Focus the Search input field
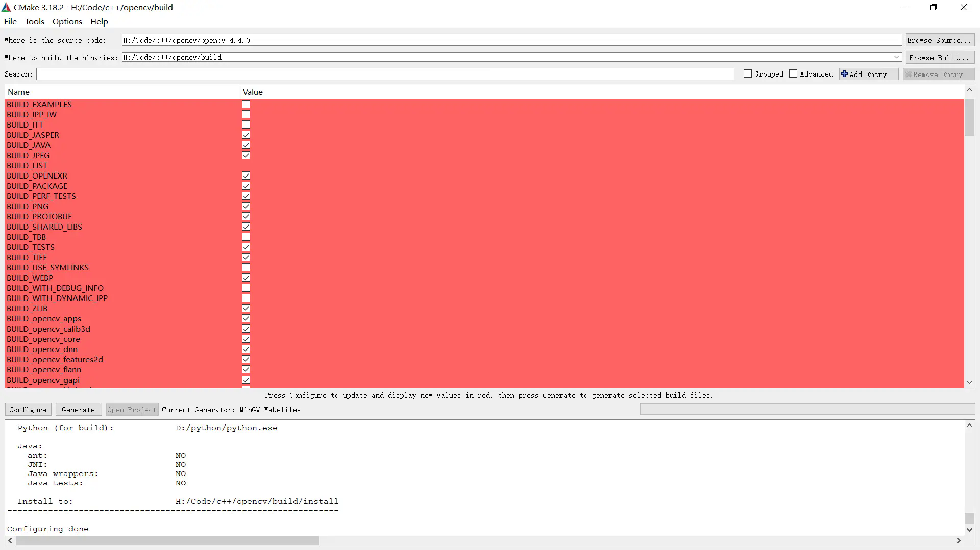Viewport: 980px width, 550px height. [x=385, y=74]
